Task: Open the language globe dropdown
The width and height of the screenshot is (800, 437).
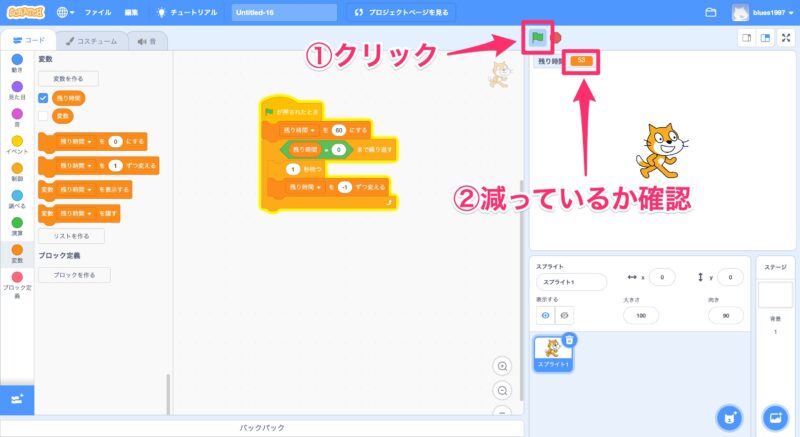Action: tap(68, 13)
